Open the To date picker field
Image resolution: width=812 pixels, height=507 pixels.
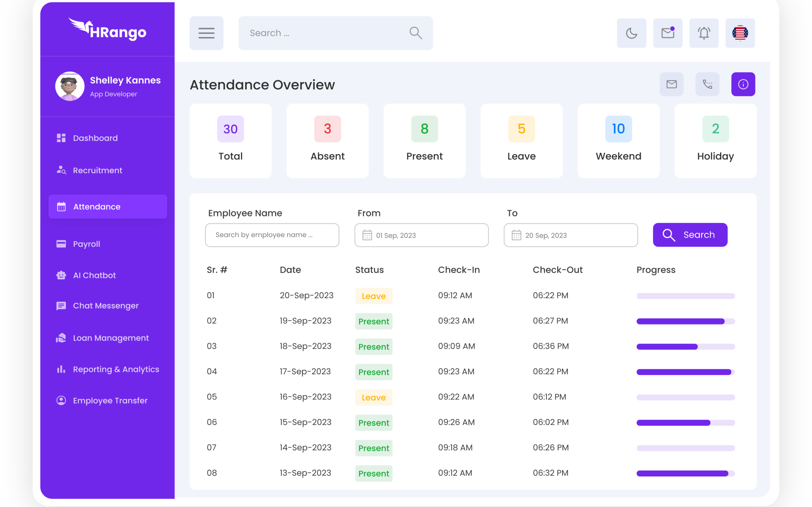(570, 235)
